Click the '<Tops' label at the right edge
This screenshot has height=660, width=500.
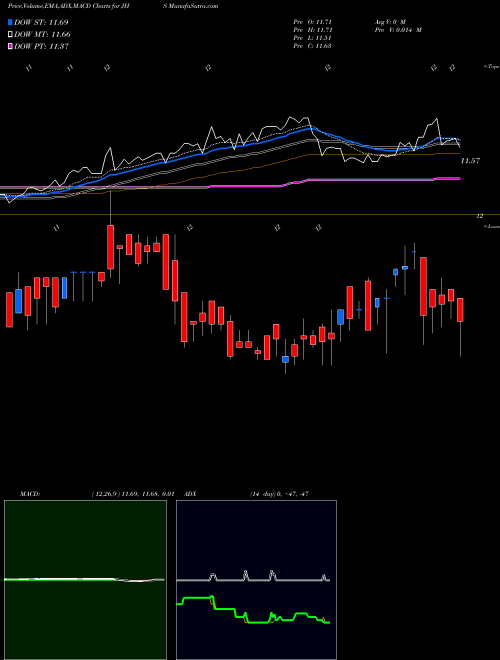coord(491,67)
